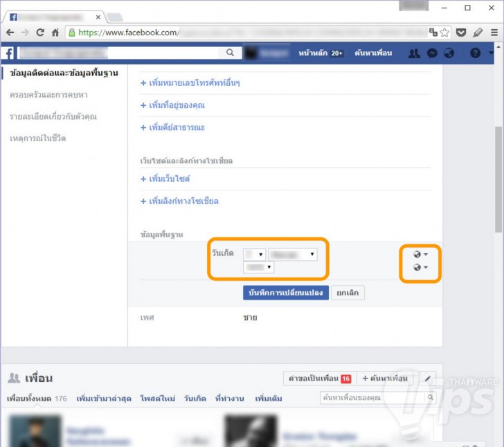Image resolution: width=504 pixels, height=447 pixels.
Task: Close the Facebook browser tab
Action: 98,17
